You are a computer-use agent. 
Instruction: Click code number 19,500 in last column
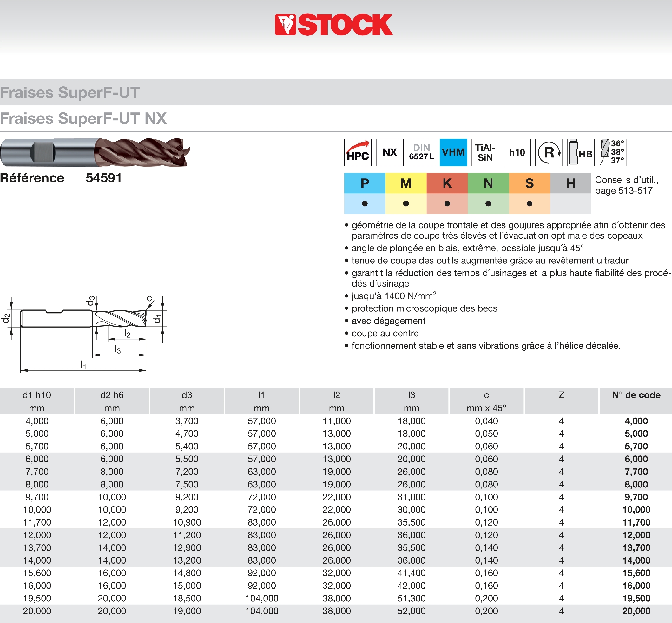pyautogui.click(x=636, y=598)
